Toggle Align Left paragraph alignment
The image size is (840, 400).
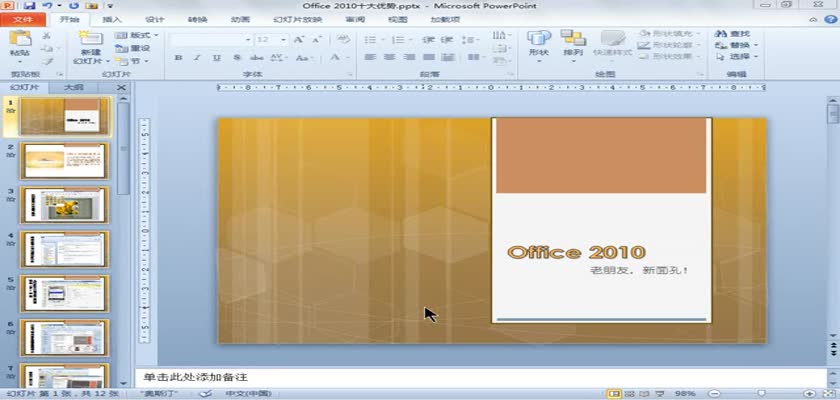coord(370,57)
